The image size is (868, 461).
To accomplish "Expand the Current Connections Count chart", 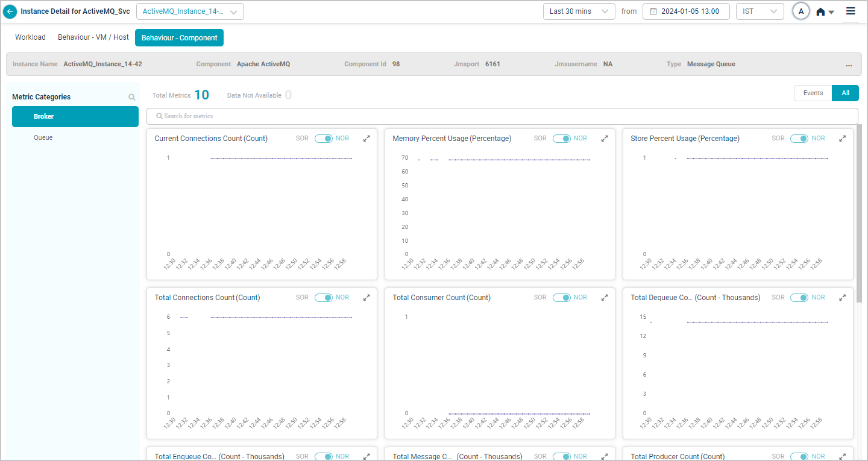I will pos(366,139).
